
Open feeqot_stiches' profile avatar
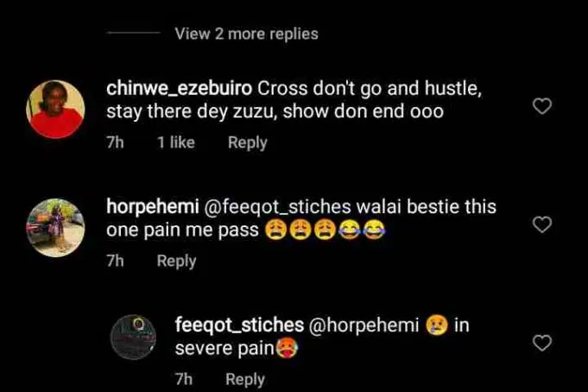[133, 337]
